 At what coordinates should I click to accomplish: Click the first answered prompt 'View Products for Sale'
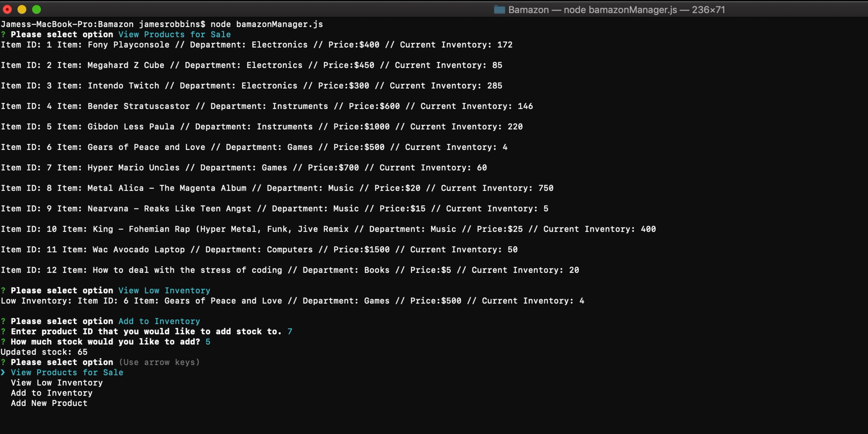coord(115,34)
